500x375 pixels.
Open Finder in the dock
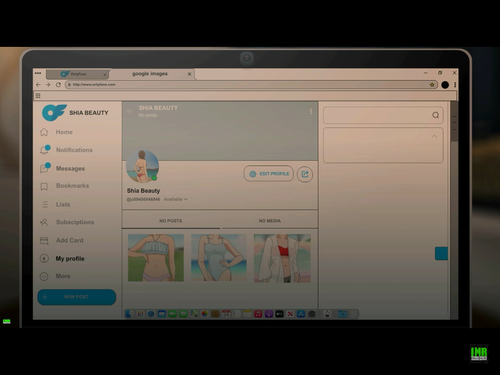(129, 314)
